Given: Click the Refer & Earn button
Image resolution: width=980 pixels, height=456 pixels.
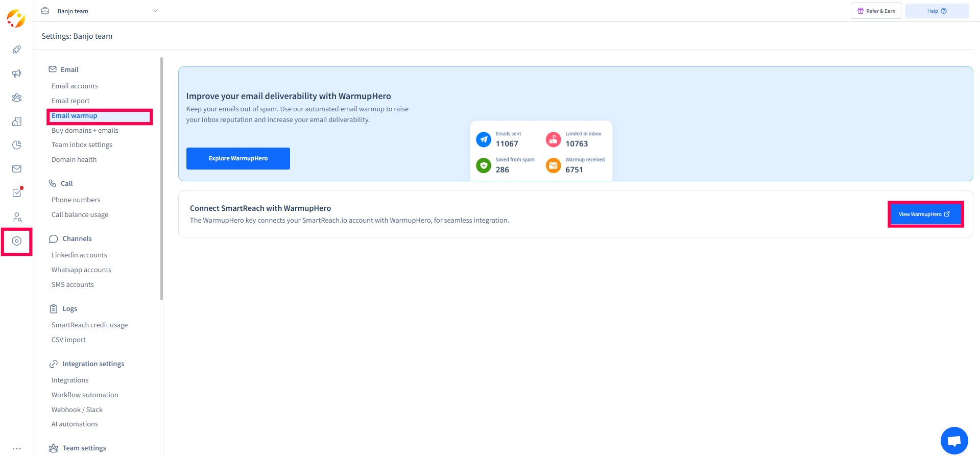Looking at the screenshot, I should click(x=876, y=11).
